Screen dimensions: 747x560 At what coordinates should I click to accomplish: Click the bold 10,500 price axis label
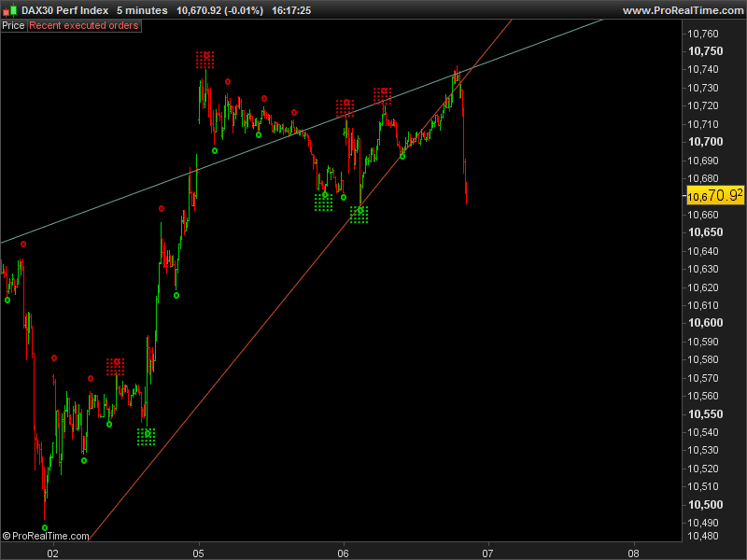point(705,505)
